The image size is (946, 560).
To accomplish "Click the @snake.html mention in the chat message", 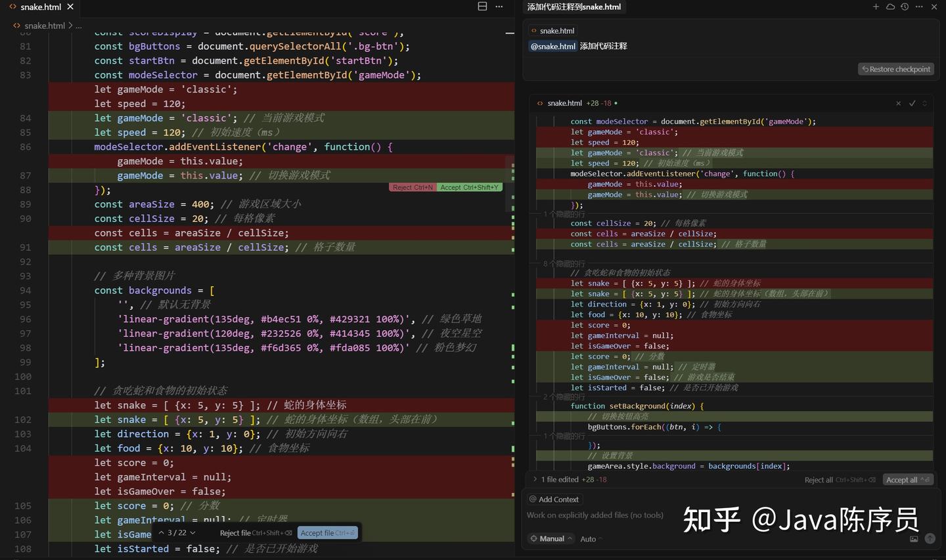I will (553, 46).
